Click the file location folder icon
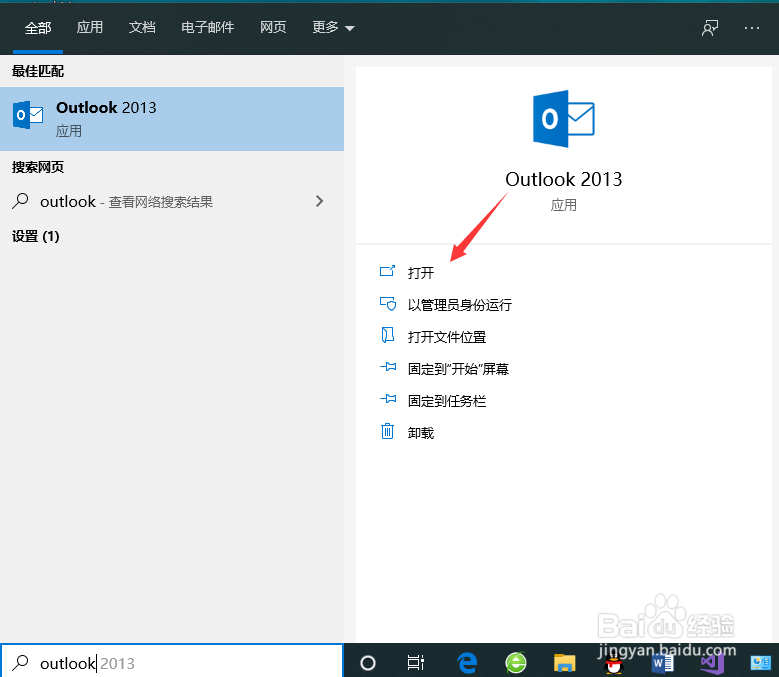 [x=388, y=335]
